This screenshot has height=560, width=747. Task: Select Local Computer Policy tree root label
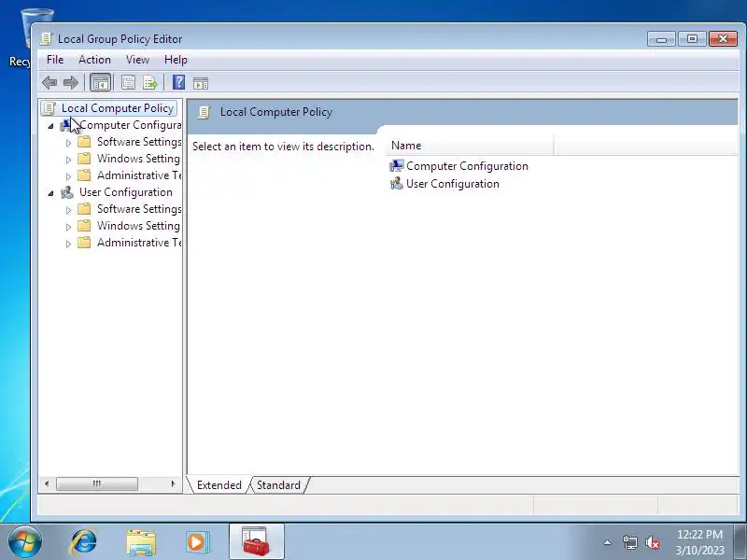pyautogui.click(x=118, y=108)
